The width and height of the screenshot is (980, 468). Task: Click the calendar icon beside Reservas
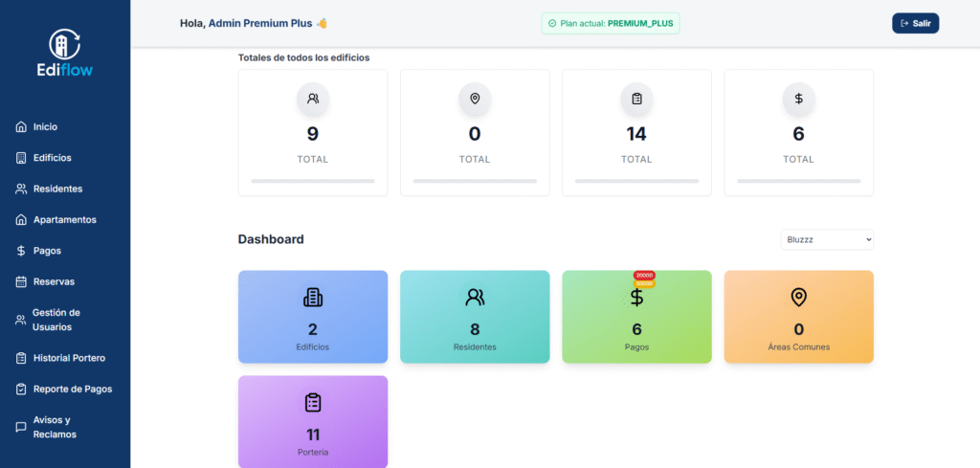coord(21,281)
